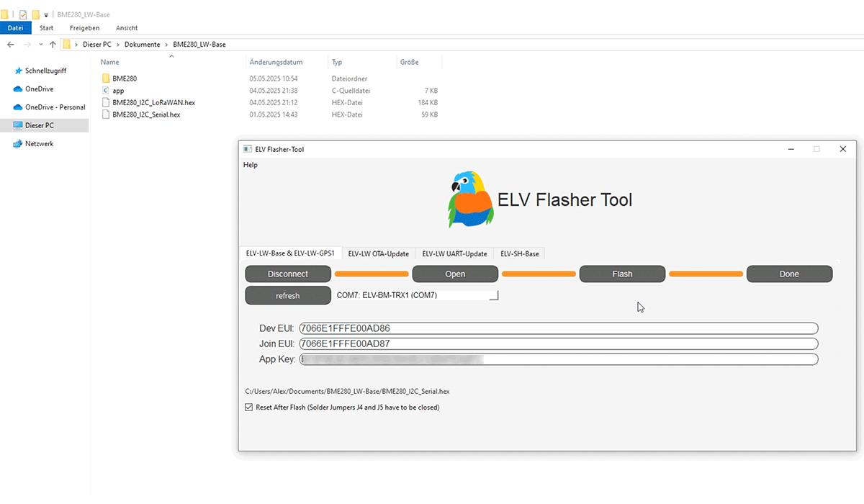The width and height of the screenshot is (864, 504).
Task: Click the BME280_I2C_LoRaWAN.hex file icon
Action: [106, 102]
